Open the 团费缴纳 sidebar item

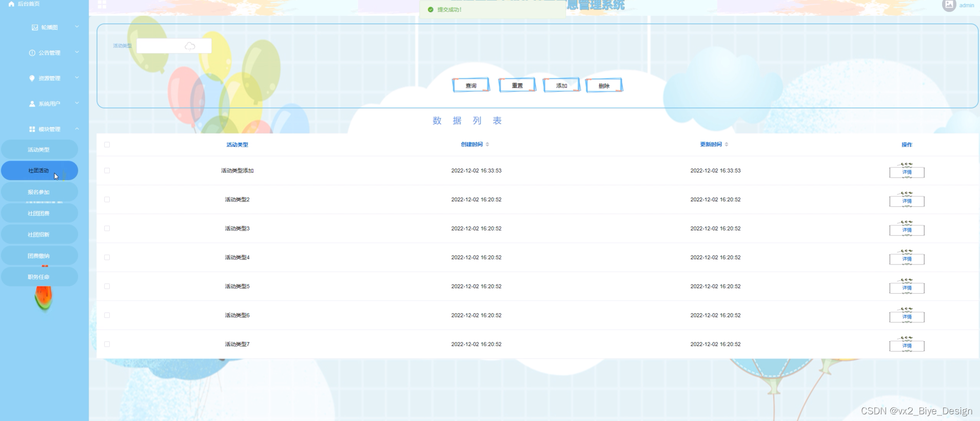(x=40, y=256)
